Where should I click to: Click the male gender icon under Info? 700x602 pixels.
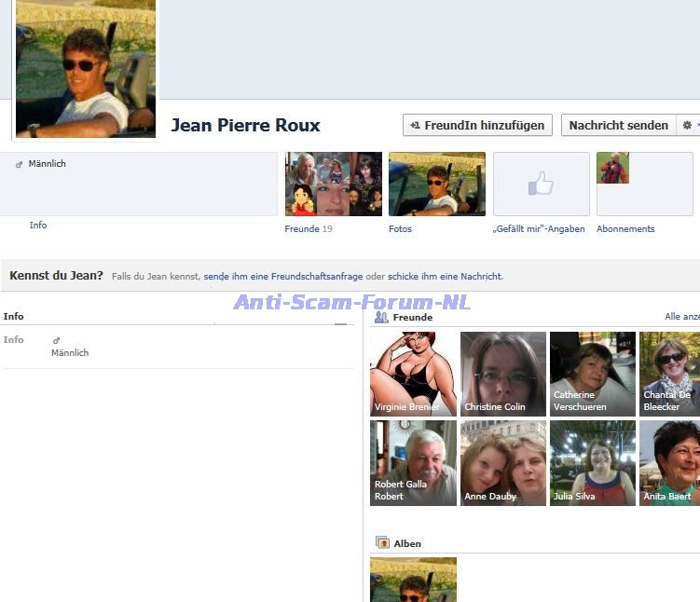[x=56, y=340]
